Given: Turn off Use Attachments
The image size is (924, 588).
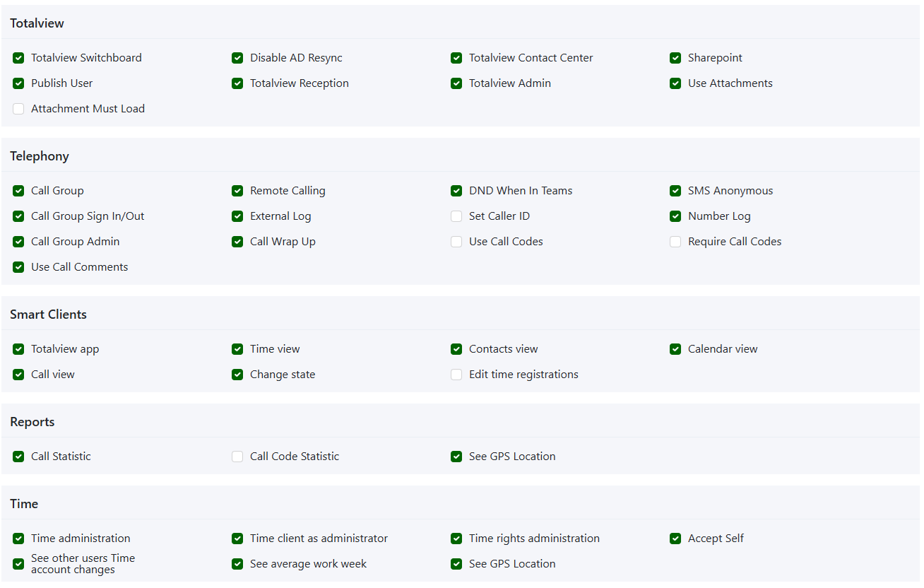Looking at the screenshot, I should point(675,83).
